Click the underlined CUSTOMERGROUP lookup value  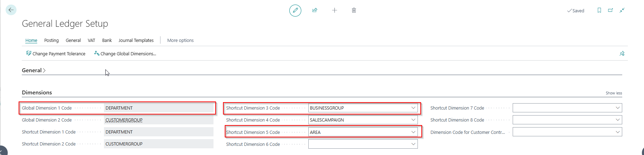coord(124,120)
